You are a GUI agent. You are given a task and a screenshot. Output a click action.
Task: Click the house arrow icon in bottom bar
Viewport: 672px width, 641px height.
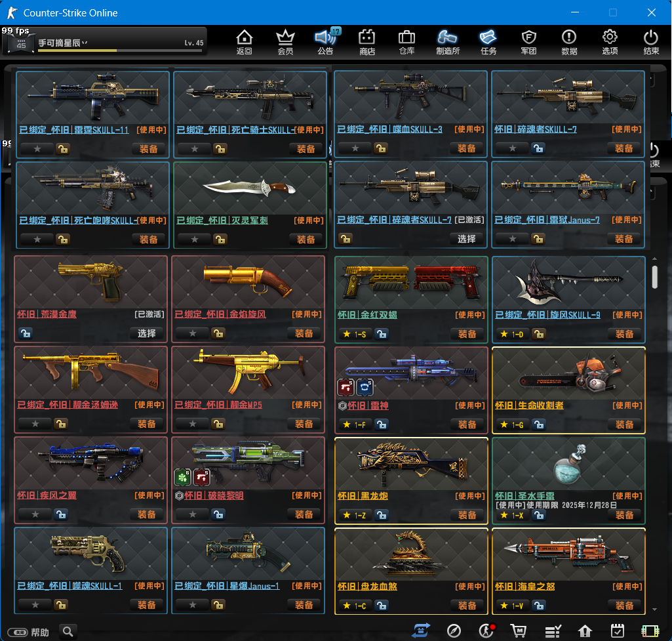(585, 631)
